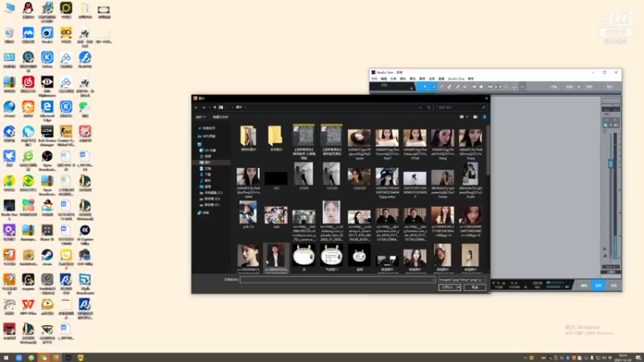This screenshot has width=644, height=362.
Task: Open the Steam desktop icon
Action: coord(47,257)
